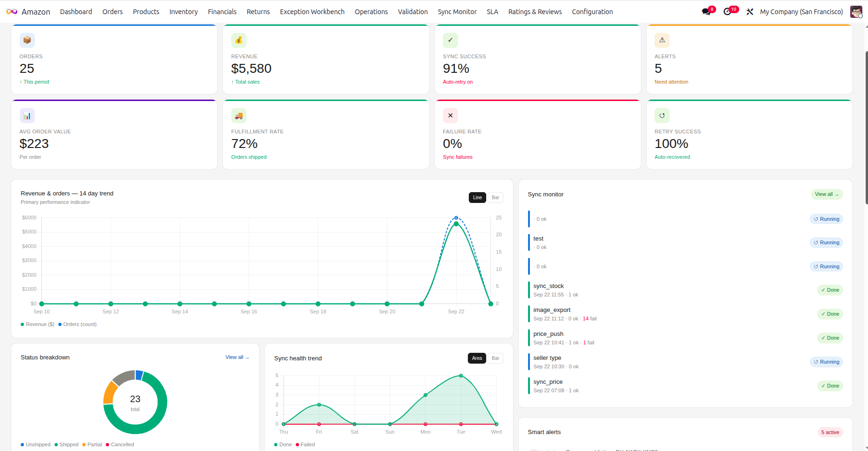This screenshot has width=868, height=451.
Task: Switch revenue trend chart to Bar view
Action: 496,198
